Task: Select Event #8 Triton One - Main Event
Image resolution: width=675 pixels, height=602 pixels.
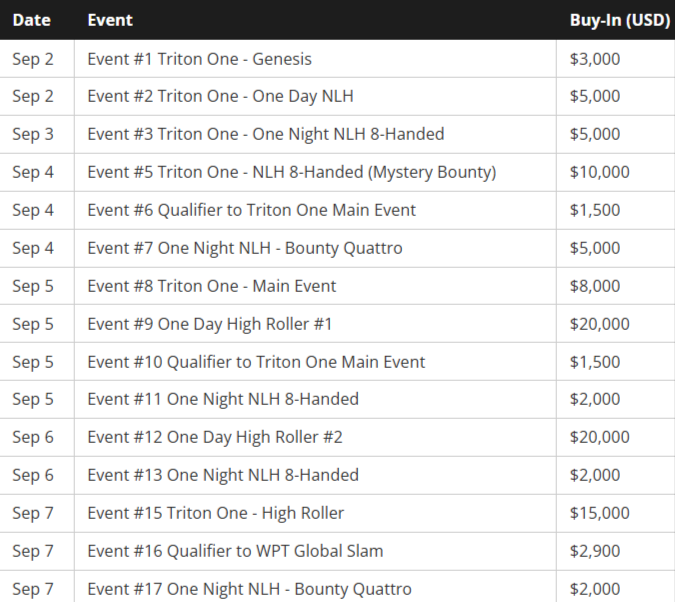Action: point(211,287)
